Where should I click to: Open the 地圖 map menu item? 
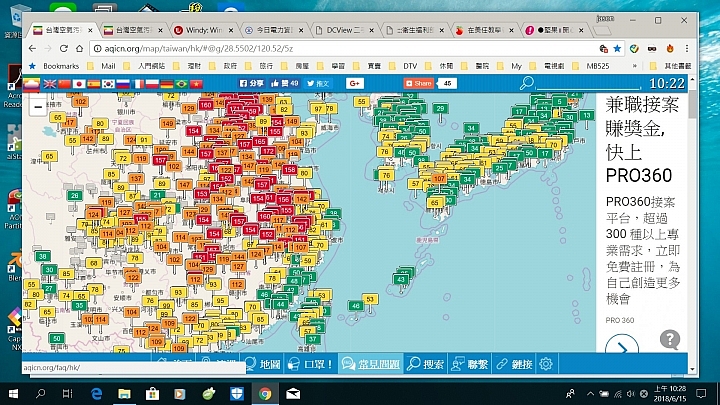(x=263, y=364)
